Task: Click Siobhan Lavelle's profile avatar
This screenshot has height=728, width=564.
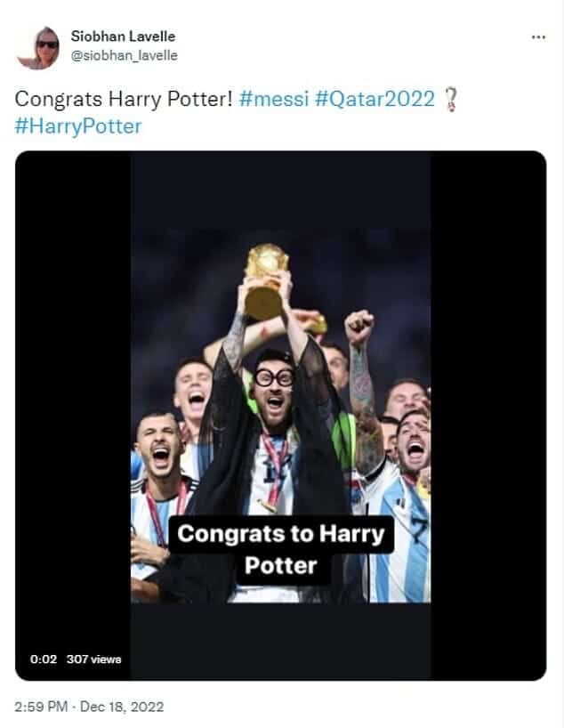Action: 37,47
